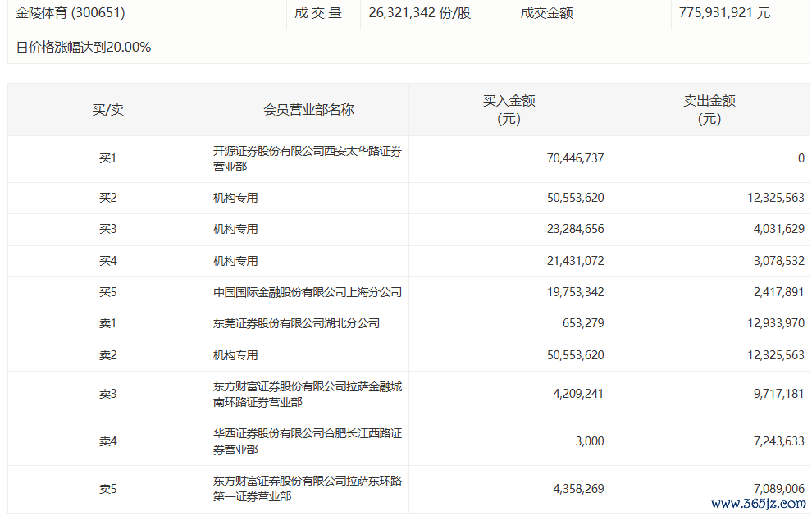The height and width of the screenshot is (516, 812).
Task: Click 开源证券西安太华路证券营业部 name
Action: point(308,158)
